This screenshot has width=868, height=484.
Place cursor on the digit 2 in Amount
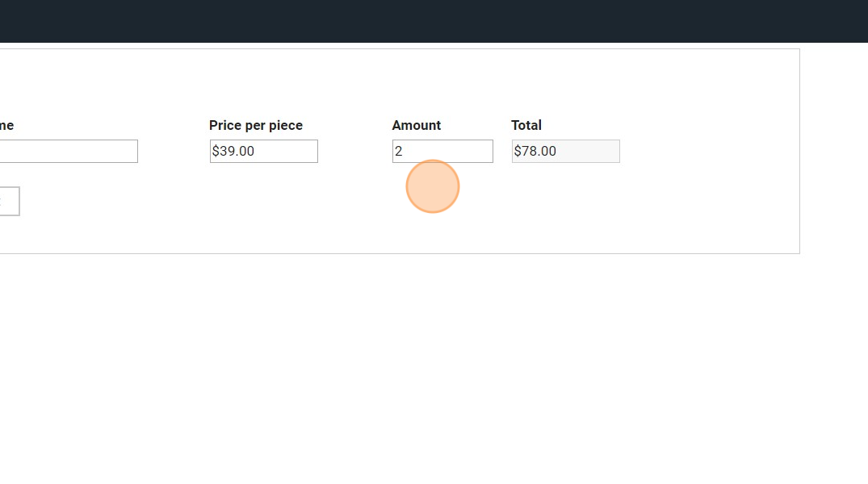[x=399, y=151]
